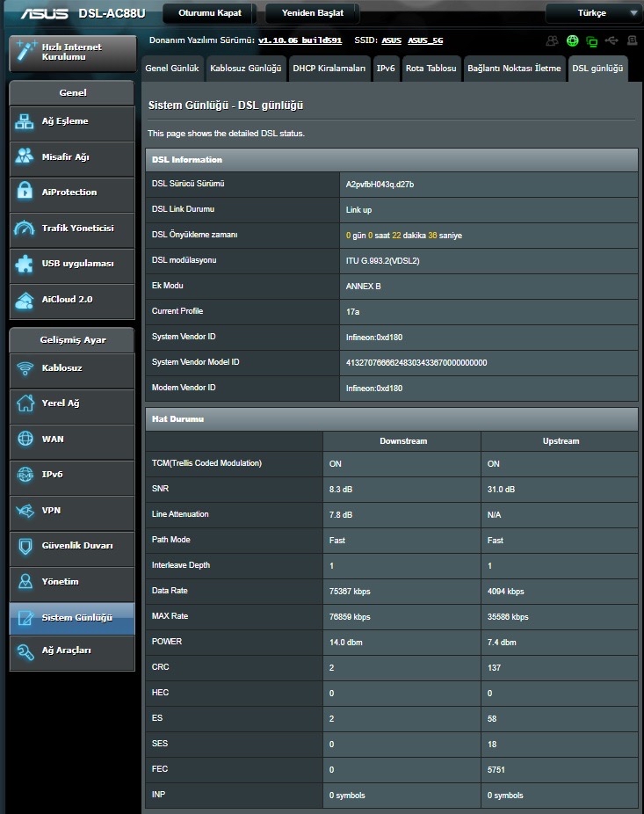This screenshot has height=814, width=644.
Task: Select the modulation value ITU G.993.2(VDSL2)
Action: [x=382, y=260]
